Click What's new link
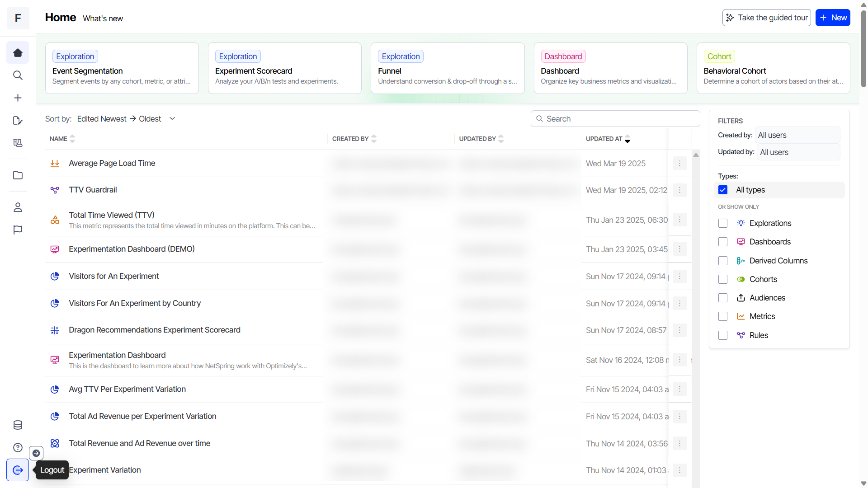 103,19
